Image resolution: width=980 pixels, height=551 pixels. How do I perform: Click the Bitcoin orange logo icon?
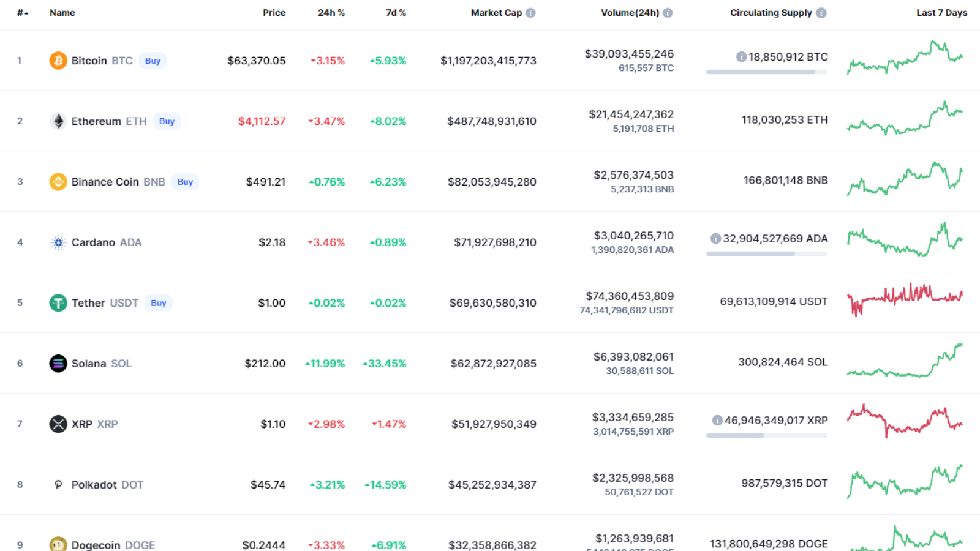coord(58,61)
